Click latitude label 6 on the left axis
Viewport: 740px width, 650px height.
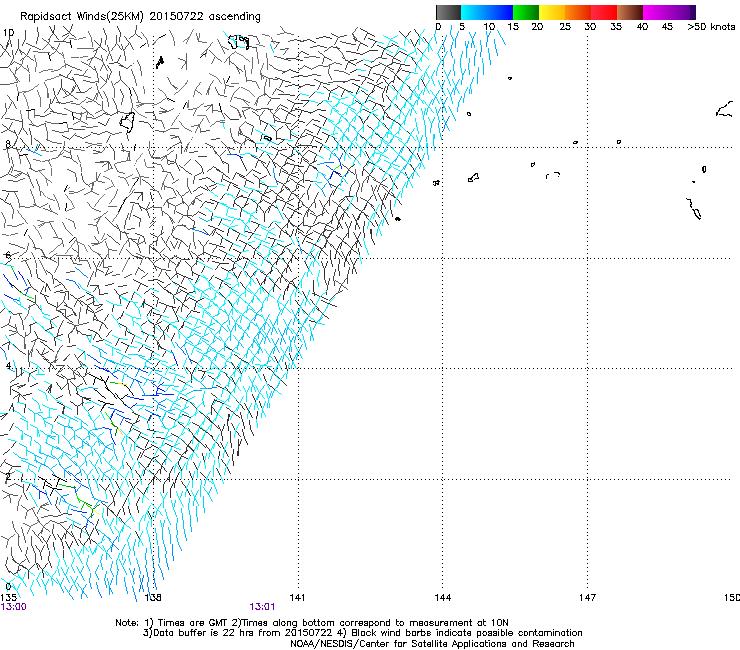(8, 255)
